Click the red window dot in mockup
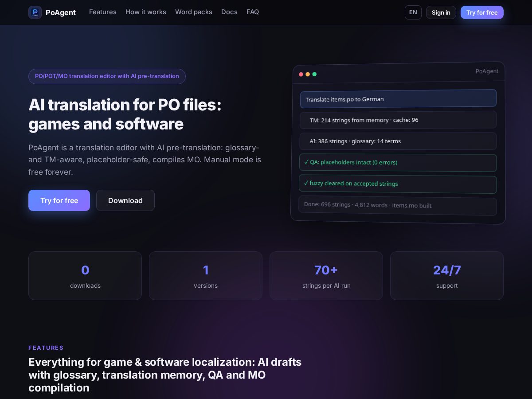 301,74
